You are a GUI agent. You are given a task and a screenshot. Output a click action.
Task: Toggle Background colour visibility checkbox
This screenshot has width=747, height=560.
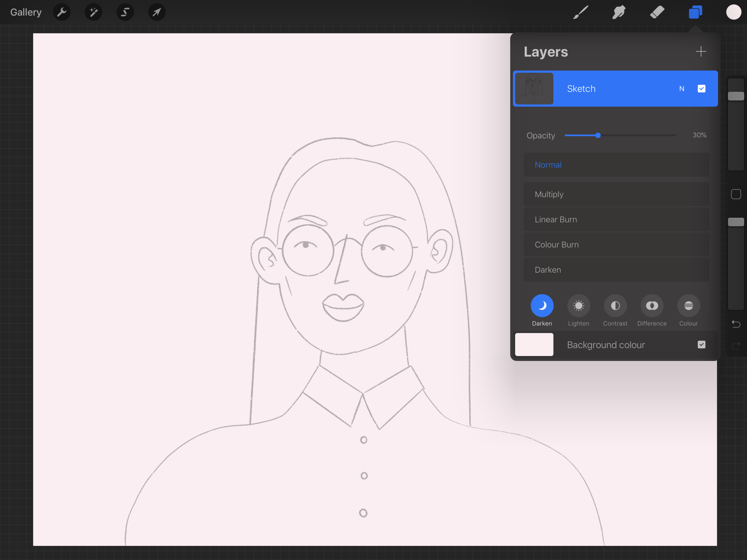point(701,345)
